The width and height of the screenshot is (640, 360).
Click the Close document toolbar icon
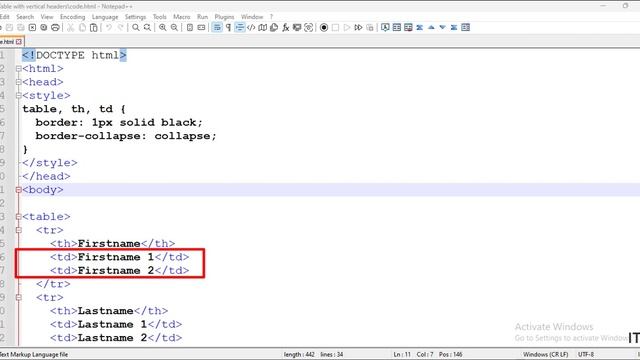tap(32, 27)
